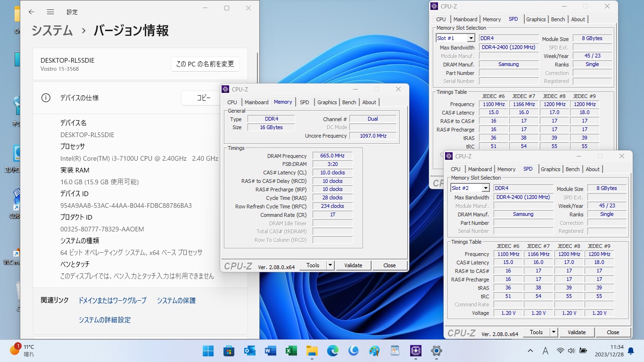
Task: Open Outlook from the taskbar
Action: (x=249, y=351)
